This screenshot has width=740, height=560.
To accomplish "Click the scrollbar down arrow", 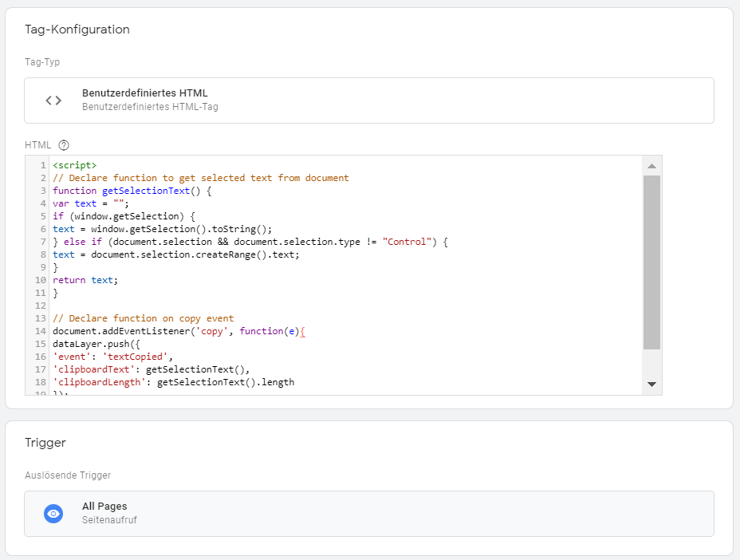I will point(652,385).
